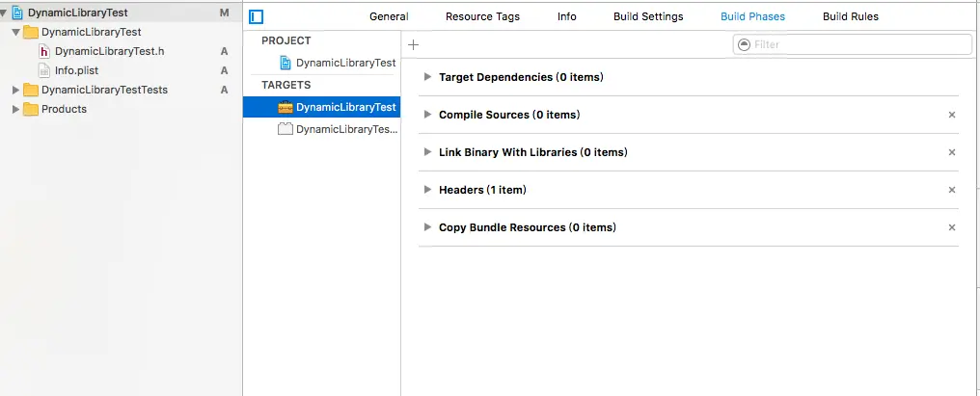Switch to Resource Tags tab

[x=482, y=17]
